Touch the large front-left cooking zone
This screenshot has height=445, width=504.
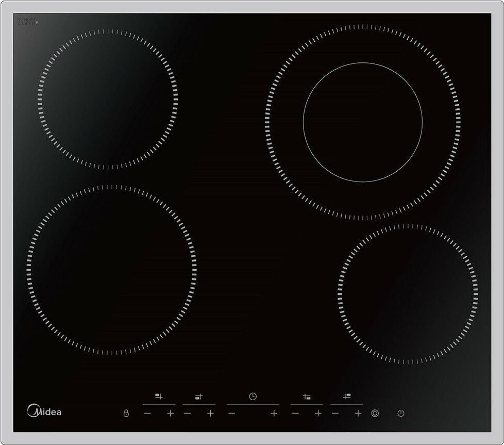tap(111, 270)
